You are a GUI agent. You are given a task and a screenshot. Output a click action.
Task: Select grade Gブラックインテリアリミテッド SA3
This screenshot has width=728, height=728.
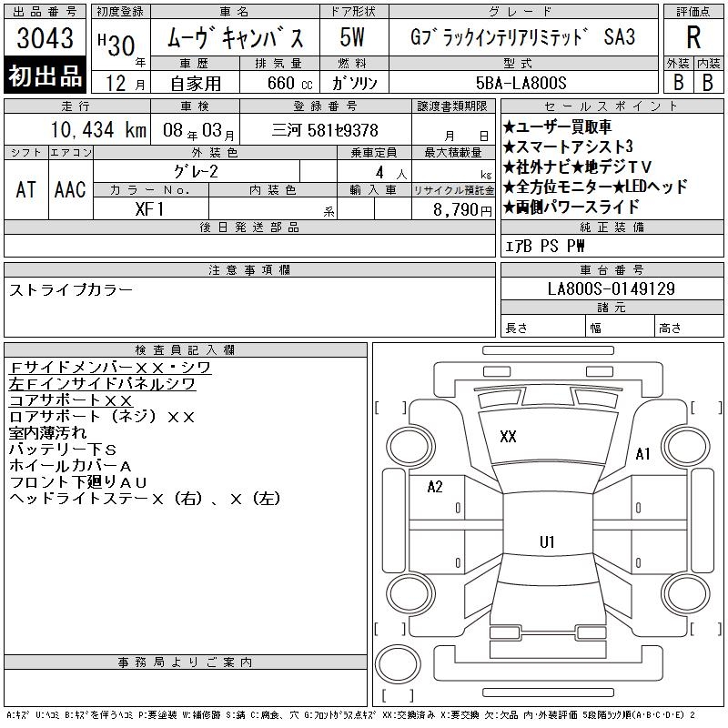pos(522,37)
